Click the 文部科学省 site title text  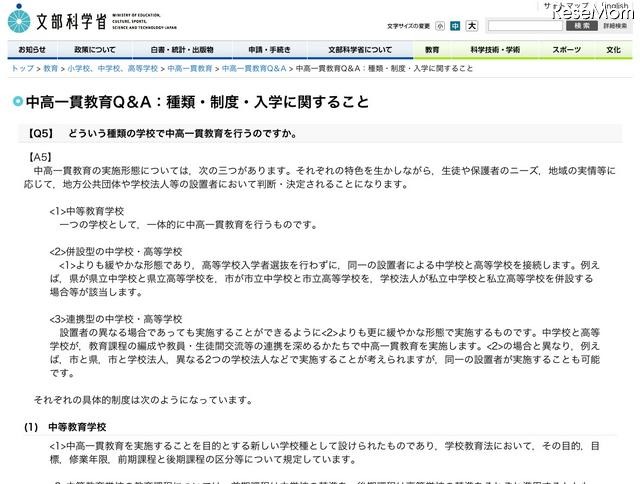71,21
